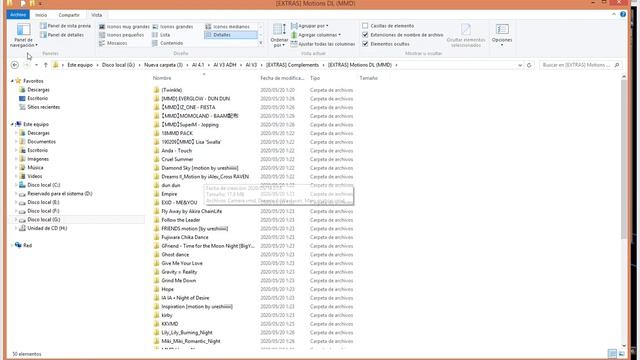Select Lily_Lily_Burning_Night folder

point(187,333)
